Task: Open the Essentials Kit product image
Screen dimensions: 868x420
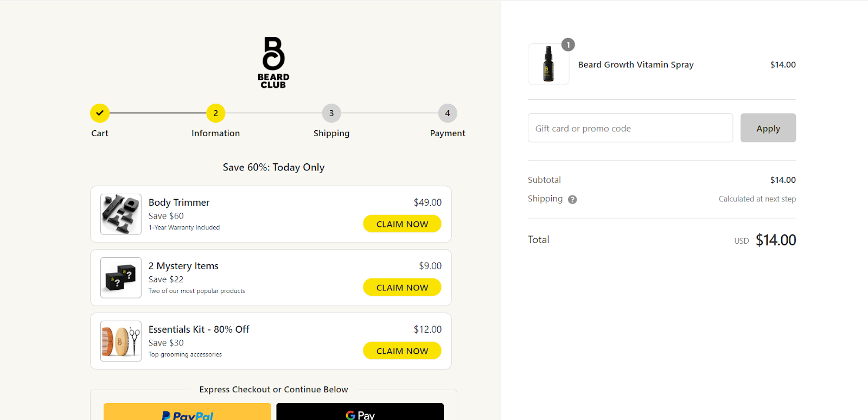Action: coord(121,341)
